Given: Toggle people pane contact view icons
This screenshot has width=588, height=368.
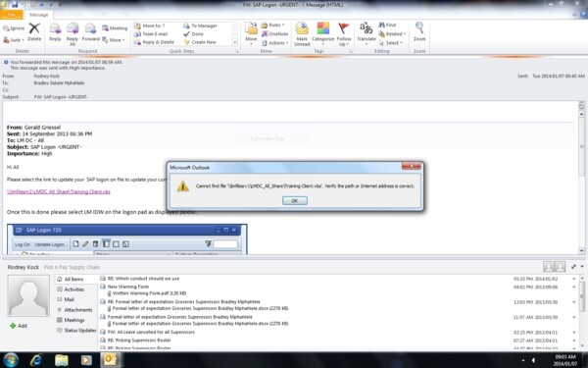Looking at the screenshot, I should tap(555, 267).
